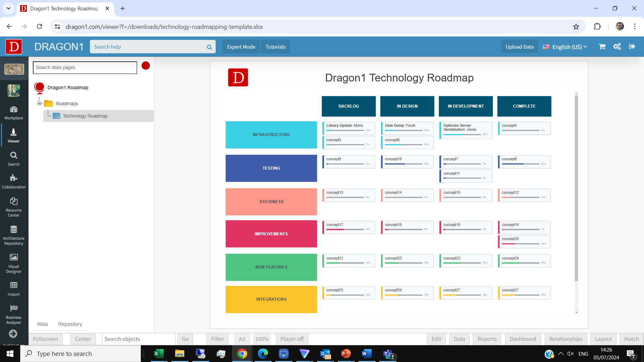Open the Layout menu item
Image resolution: width=644 pixels, height=362 pixels.
pos(603,339)
